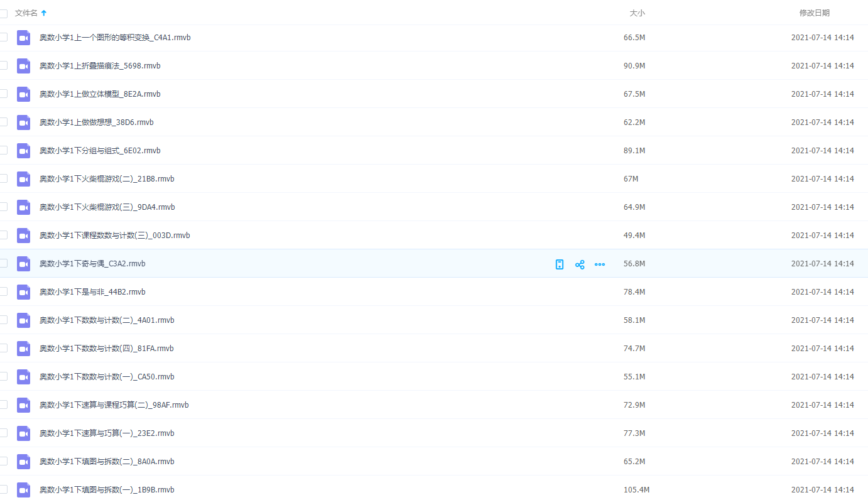
Task: Click video icon of 一个图形的等积变换 file
Action: pyautogui.click(x=24, y=38)
